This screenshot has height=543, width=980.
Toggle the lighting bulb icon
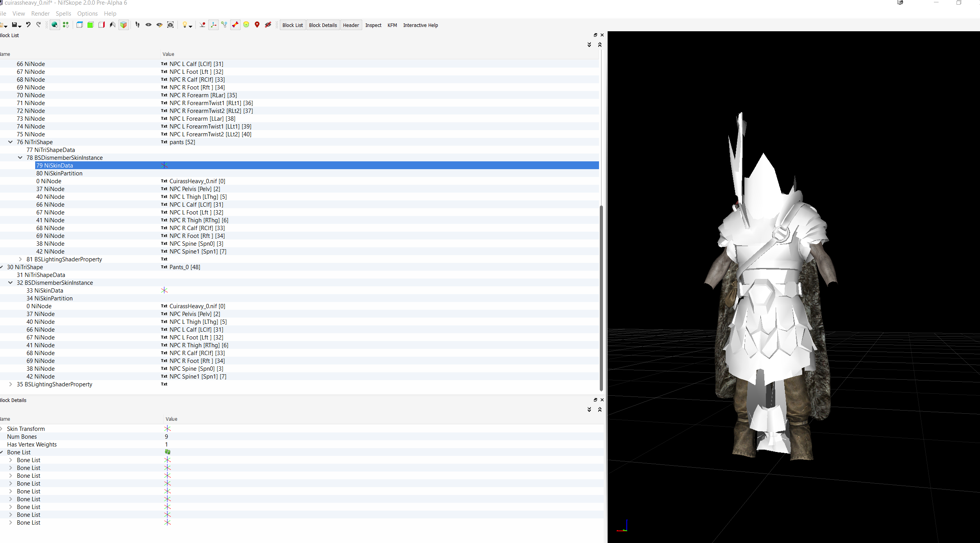tap(185, 25)
